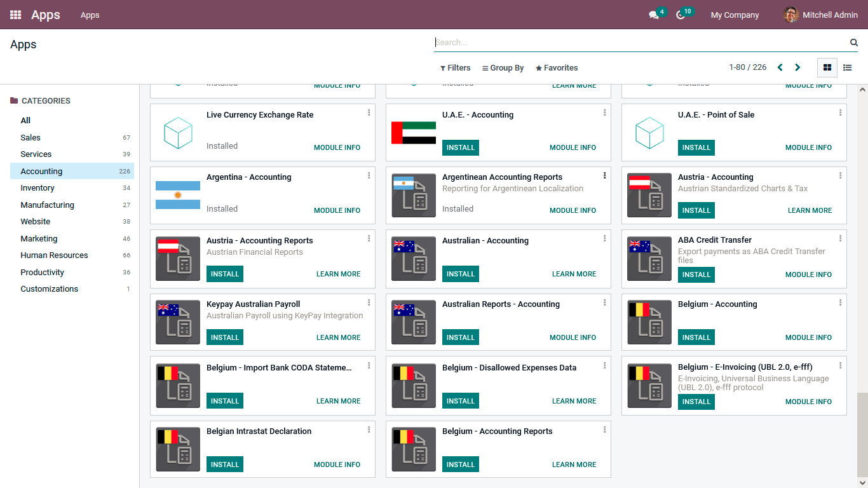This screenshot has width=868, height=488.
Task: Click Apps menu item in top bar
Action: click(x=90, y=15)
